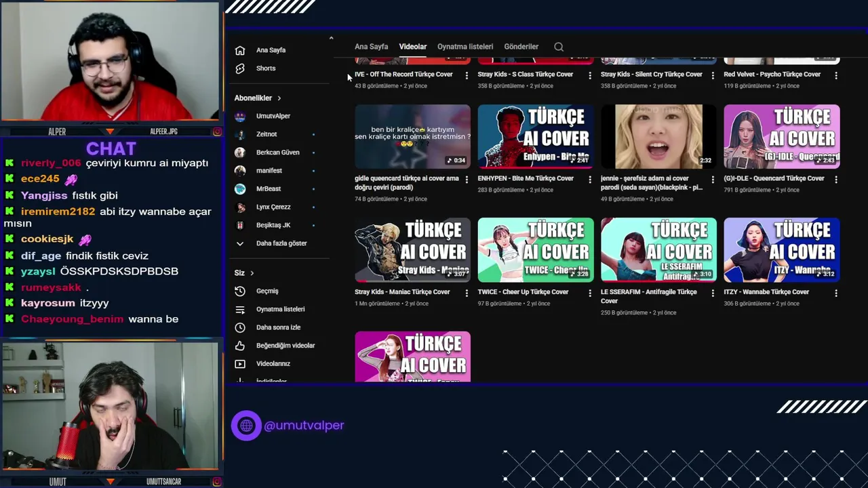868x488 pixels.
Task: Click chat message from iremirem2182
Action: pyautogui.click(x=108, y=218)
